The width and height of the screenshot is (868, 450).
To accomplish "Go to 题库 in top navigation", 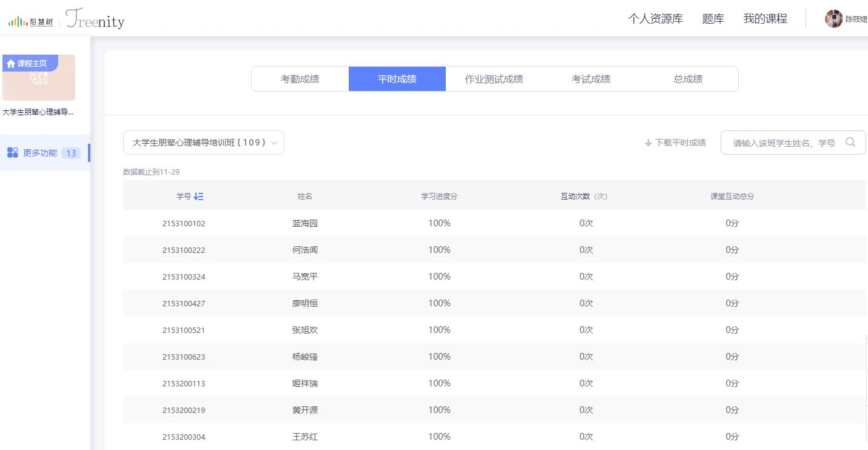I will pyautogui.click(x=713, y=19).
